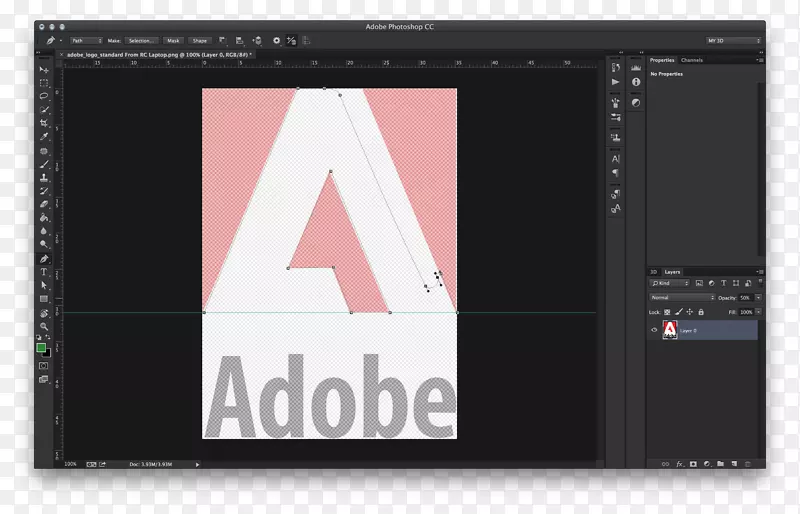This screenshot has height=514, width=800.
Task: Open the layer Kind filter dropdown
Action: click(669, 283)
